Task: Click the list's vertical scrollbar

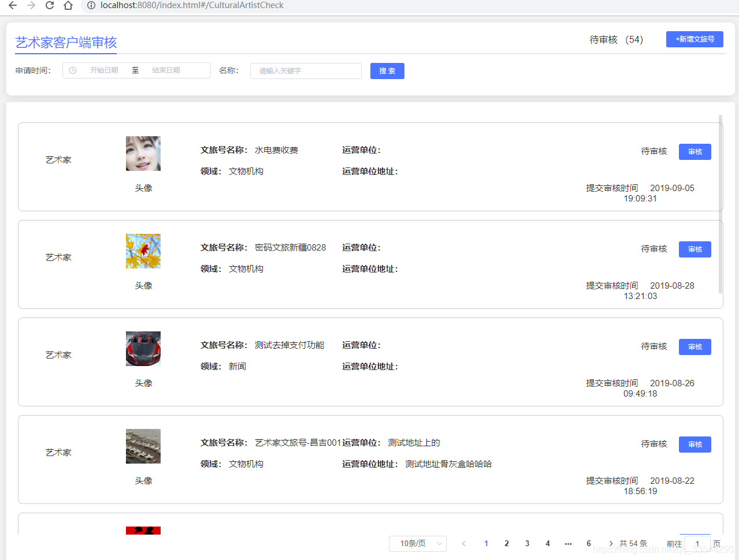Action: coord(721,204)
